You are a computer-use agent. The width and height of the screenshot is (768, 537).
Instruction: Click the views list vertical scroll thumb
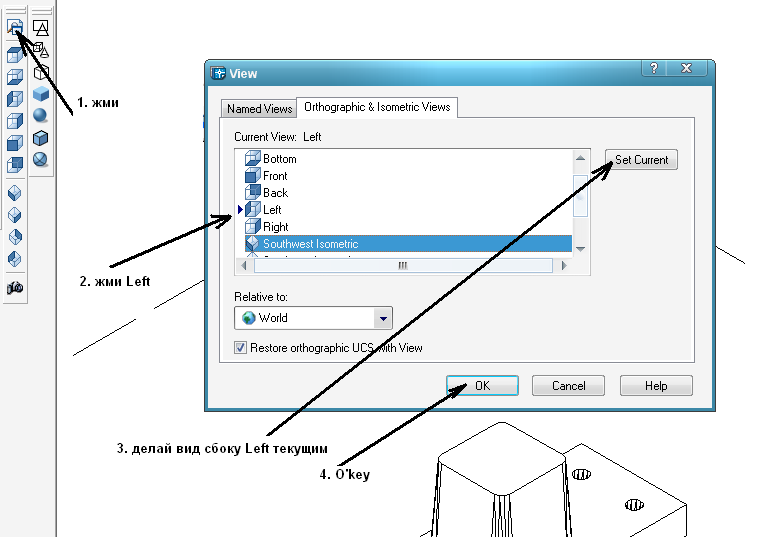580,195
